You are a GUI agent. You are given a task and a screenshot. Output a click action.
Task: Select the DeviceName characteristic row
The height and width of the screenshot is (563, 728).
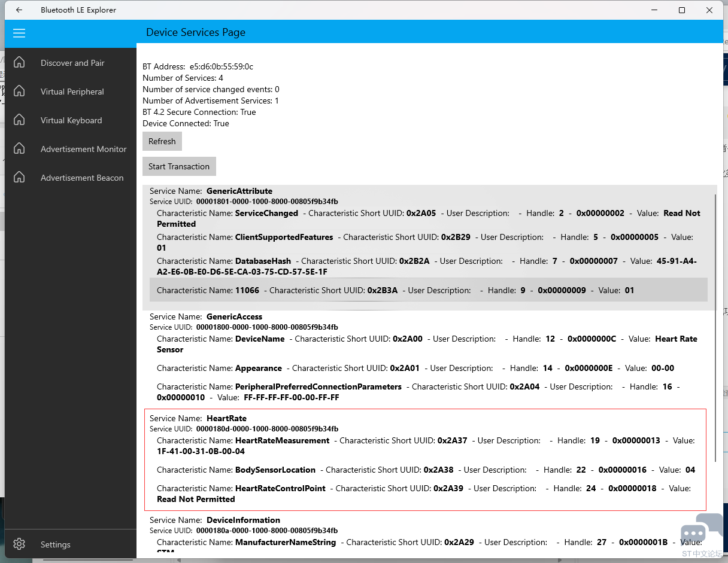[x=429, y=344]
